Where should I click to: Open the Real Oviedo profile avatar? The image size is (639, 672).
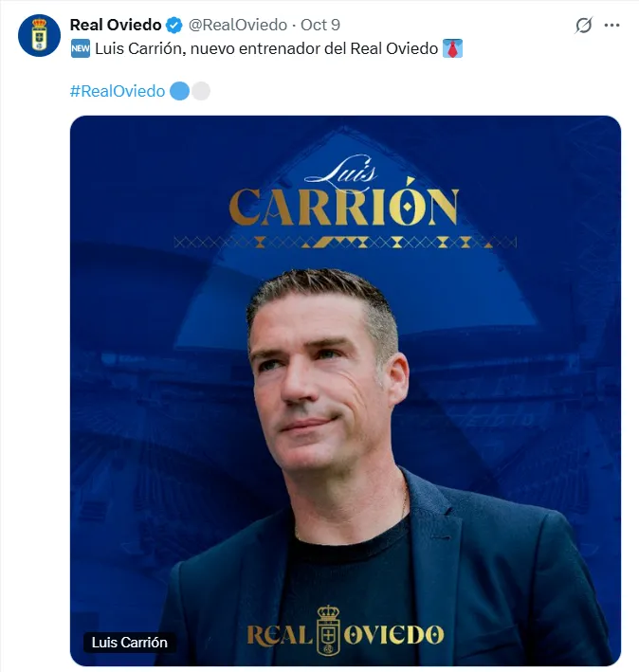point(39,35)
